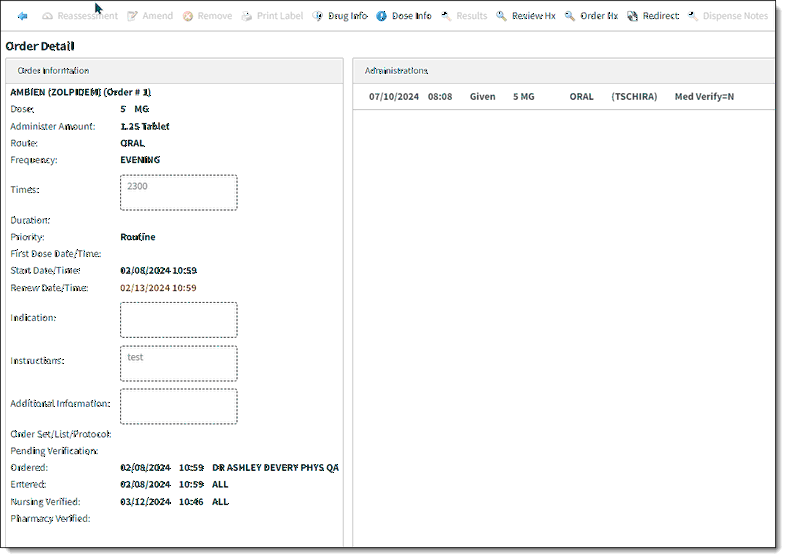Click the Renew Date/Time value 02/13/2024
The height and width of the screenshot is (559, 787).
tap(158, 288)
